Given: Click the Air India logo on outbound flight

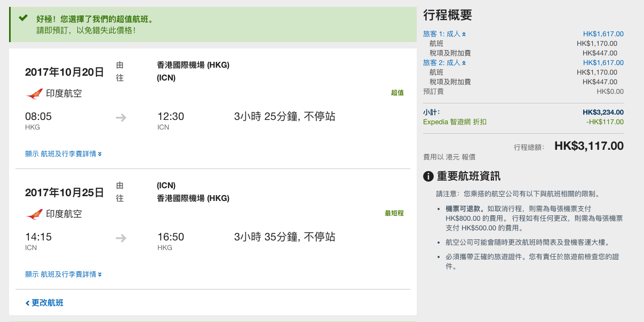Looking at the screenshot, I should tap(34, 94).
